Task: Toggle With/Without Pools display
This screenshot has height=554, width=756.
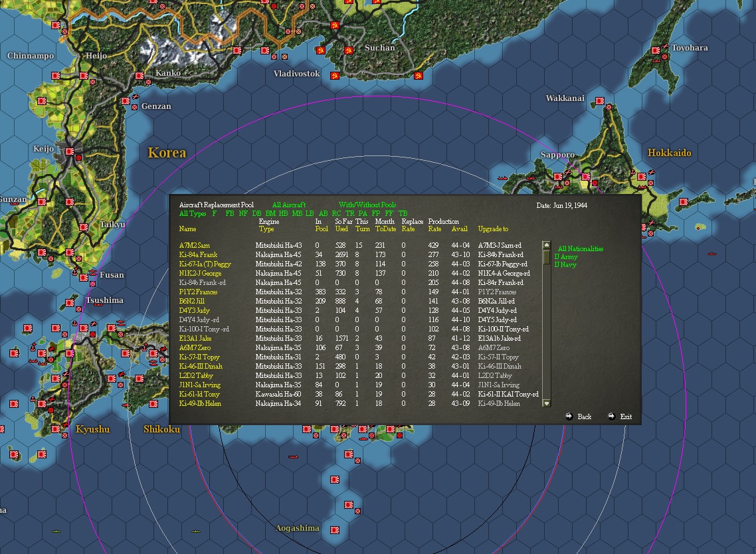Action: 367,205
